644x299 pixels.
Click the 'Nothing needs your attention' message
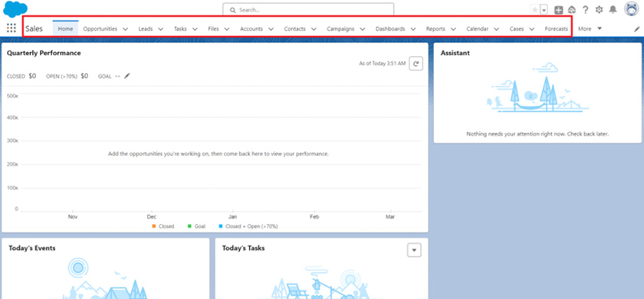click(x=537, y=134)
